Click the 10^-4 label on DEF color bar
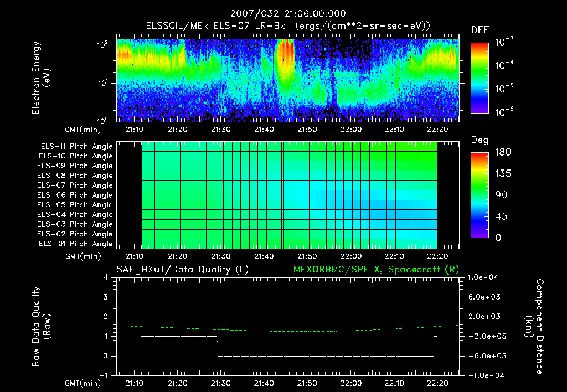The width and height of the screenshot is (567, 392). [504, 65]
